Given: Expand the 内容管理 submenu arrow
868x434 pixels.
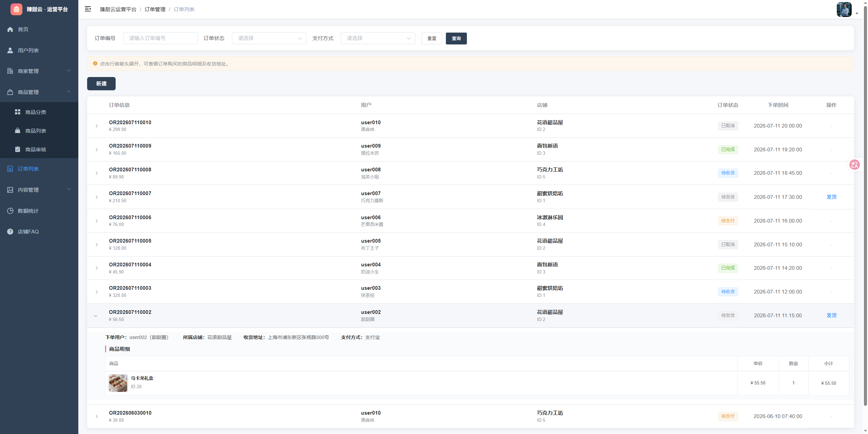Looking at the screenshot, I should coord(69,189).
